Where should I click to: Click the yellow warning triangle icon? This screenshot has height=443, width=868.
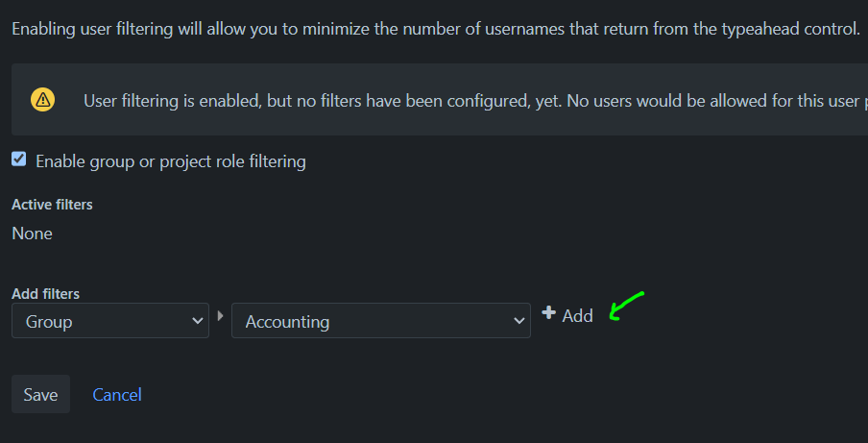pos(42,99)
